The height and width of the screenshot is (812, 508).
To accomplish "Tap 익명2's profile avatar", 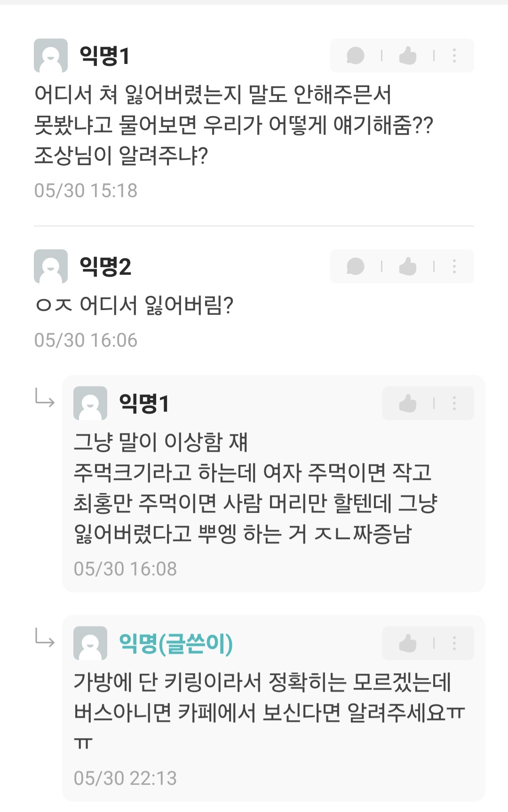I will (51, 266).
